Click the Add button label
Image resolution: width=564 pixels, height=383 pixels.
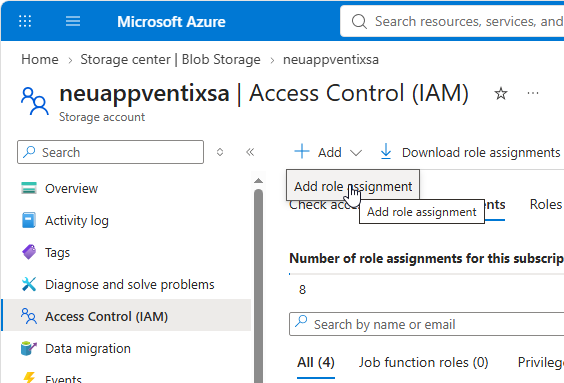click(x=329, y=152)
